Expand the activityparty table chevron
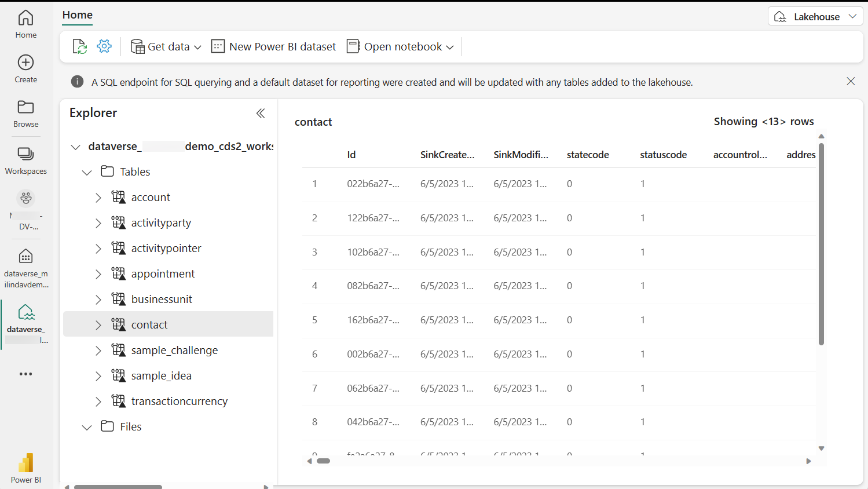Screen dimensions: 868x489 pos(98,223)
